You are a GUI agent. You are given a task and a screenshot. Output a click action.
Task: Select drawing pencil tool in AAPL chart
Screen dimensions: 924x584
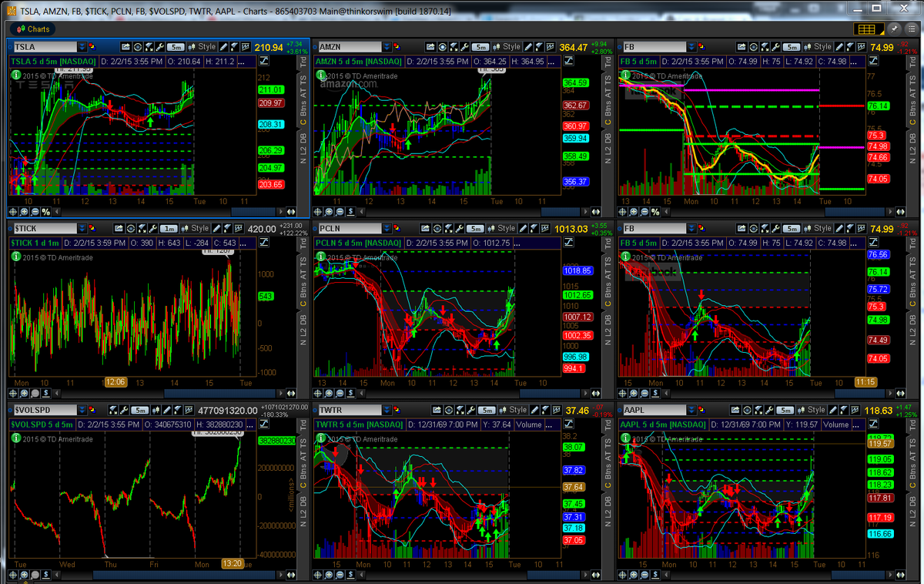833,411
